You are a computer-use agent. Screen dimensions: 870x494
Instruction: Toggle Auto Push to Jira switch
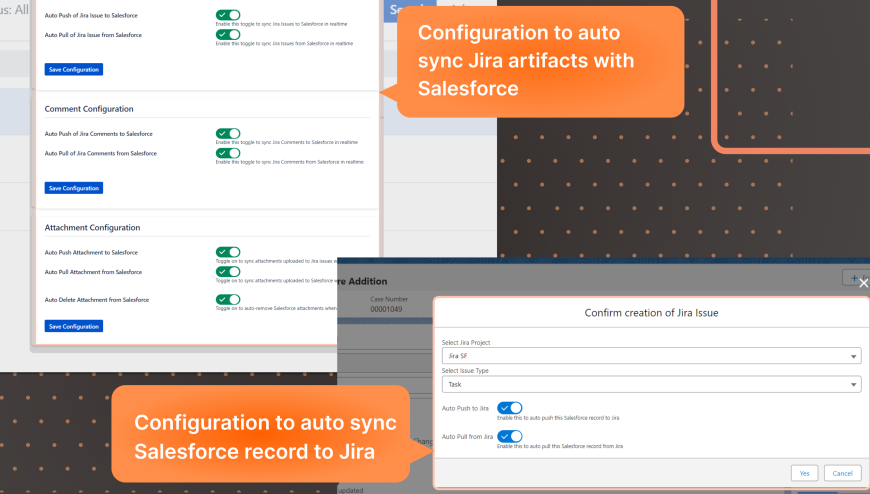(509, 408)
